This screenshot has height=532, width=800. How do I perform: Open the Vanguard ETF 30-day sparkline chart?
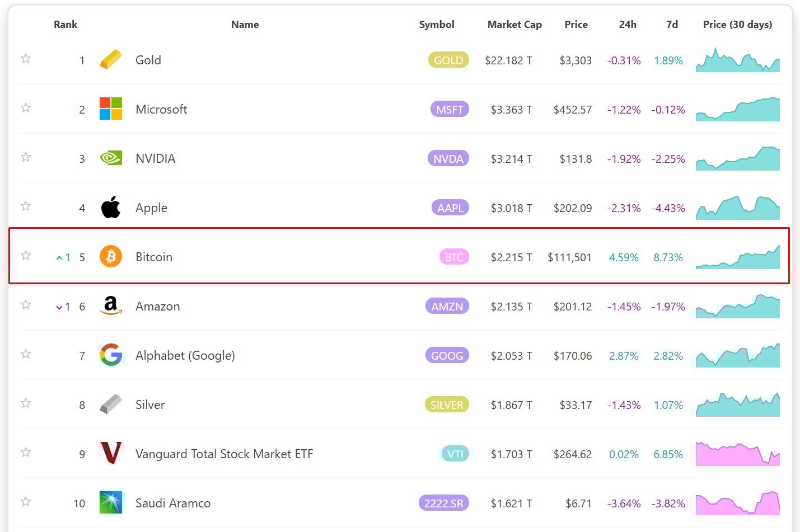click(x=738, y=454)
